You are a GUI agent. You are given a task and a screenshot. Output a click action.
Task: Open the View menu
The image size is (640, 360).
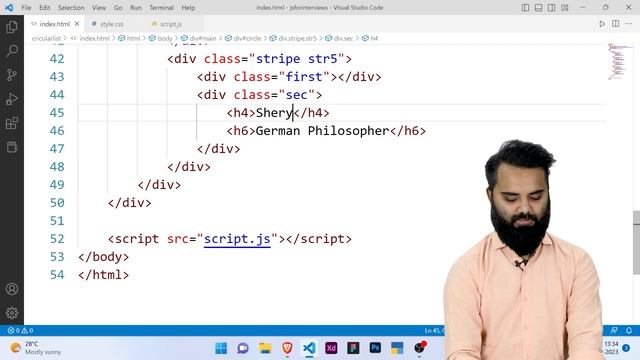coord(99,8)
